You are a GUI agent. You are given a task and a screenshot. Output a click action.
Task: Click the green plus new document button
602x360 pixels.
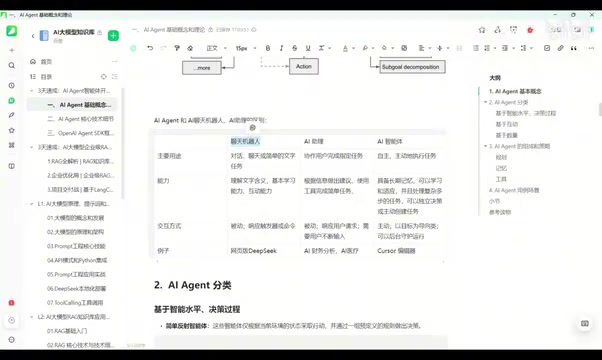(113, 35)
